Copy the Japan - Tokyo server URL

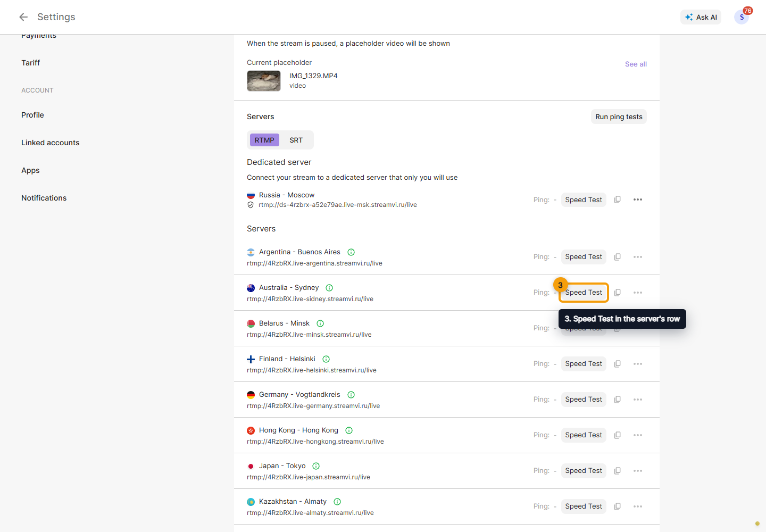(618, 471)
